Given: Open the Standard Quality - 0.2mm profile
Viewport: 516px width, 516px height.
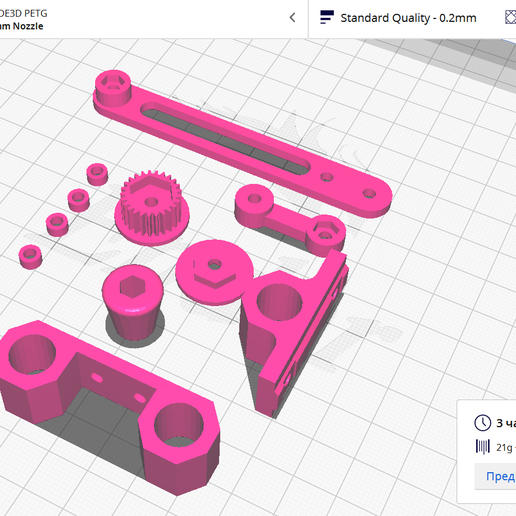Looking at the screenshot, I should [408, 18].
